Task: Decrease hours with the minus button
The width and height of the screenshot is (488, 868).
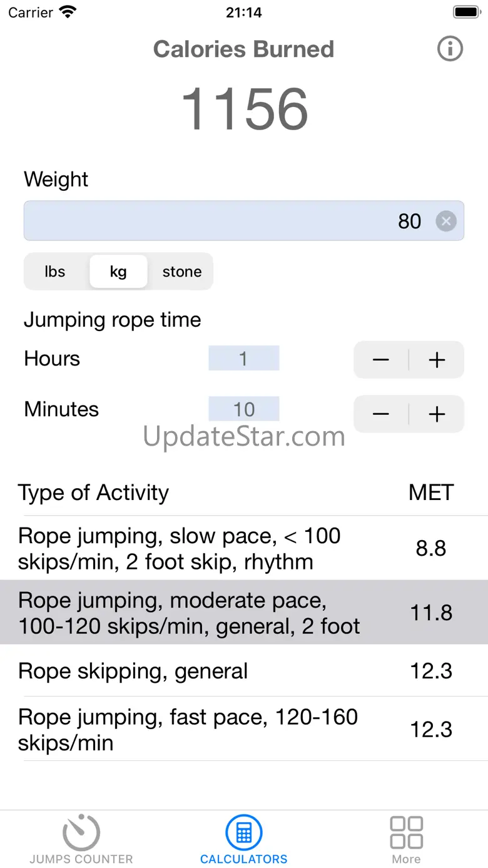Action: tap(381, 360)
